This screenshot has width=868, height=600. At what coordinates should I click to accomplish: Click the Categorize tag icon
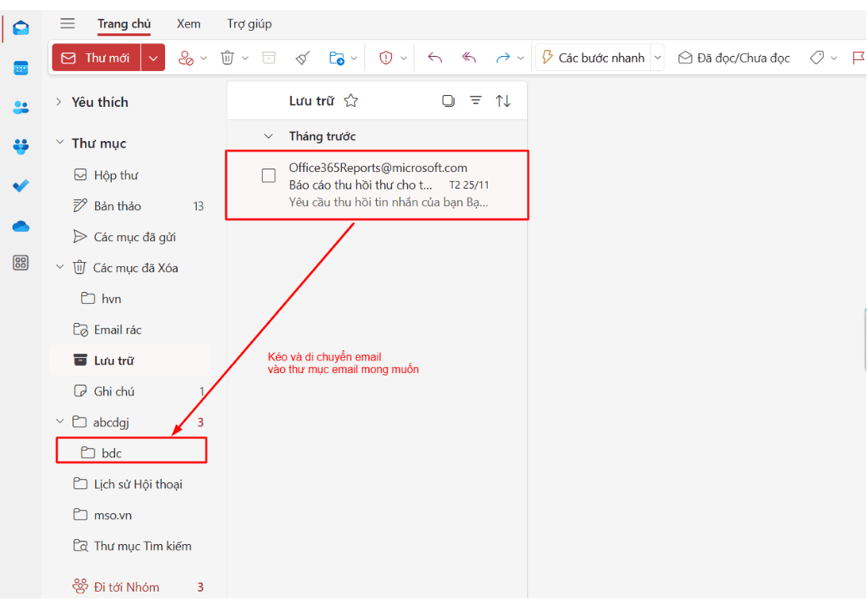click(x=817, y=58)
